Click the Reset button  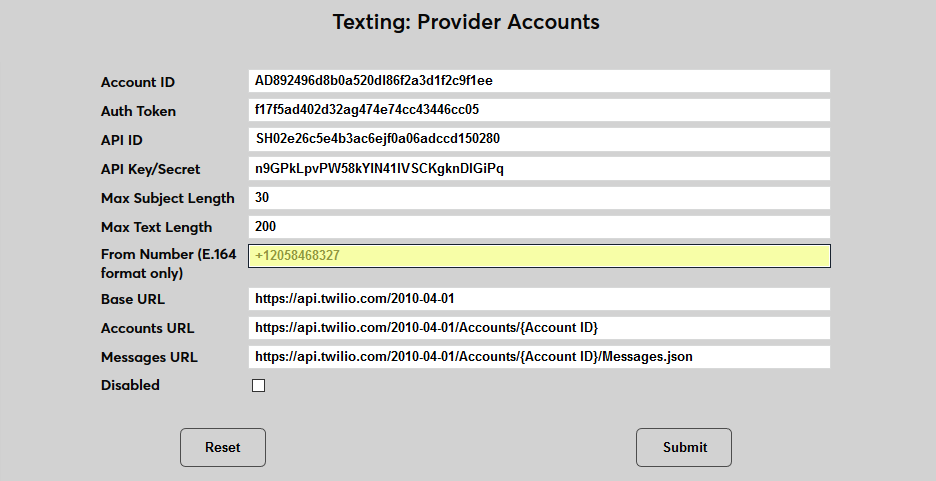[x=223, y=448]
